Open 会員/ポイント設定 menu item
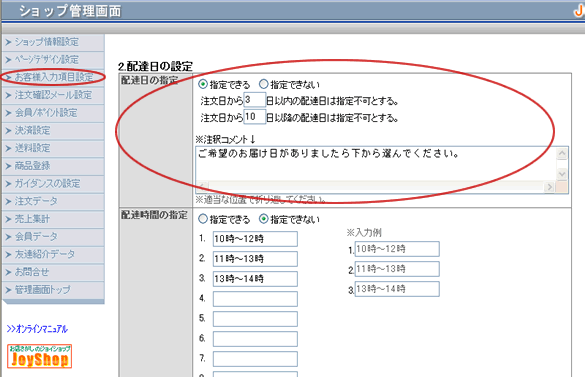Screen dimensions: 585x377 coord(53,113)
